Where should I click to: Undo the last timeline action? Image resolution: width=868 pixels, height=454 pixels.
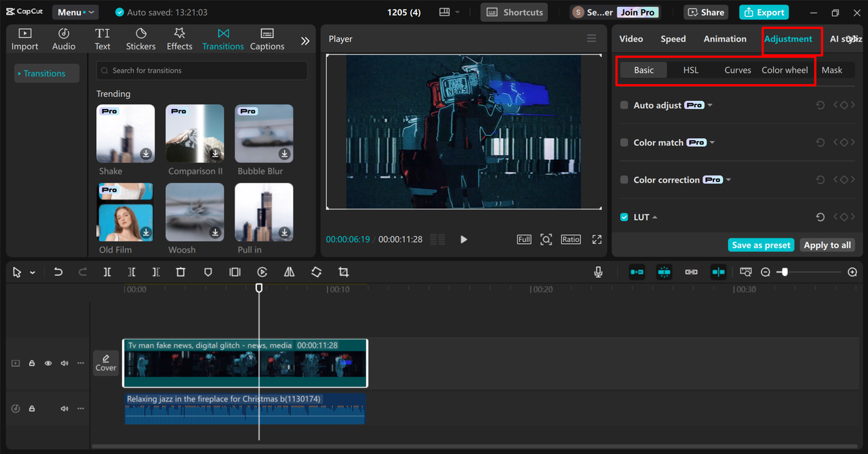(58, 272)
